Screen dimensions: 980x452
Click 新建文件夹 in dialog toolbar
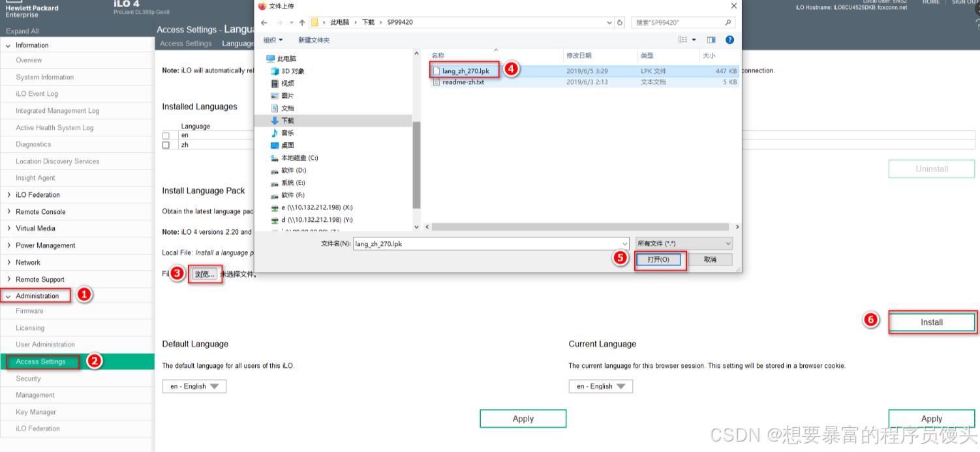(x=314, y=40)
